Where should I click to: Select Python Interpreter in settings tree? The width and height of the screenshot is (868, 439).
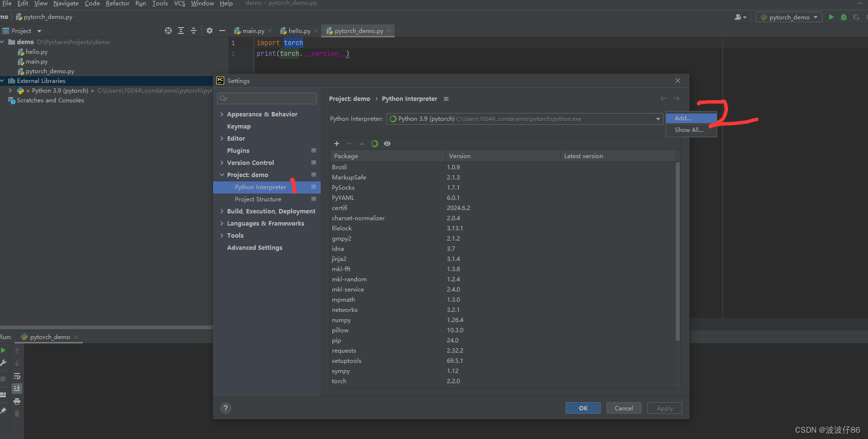267,187
